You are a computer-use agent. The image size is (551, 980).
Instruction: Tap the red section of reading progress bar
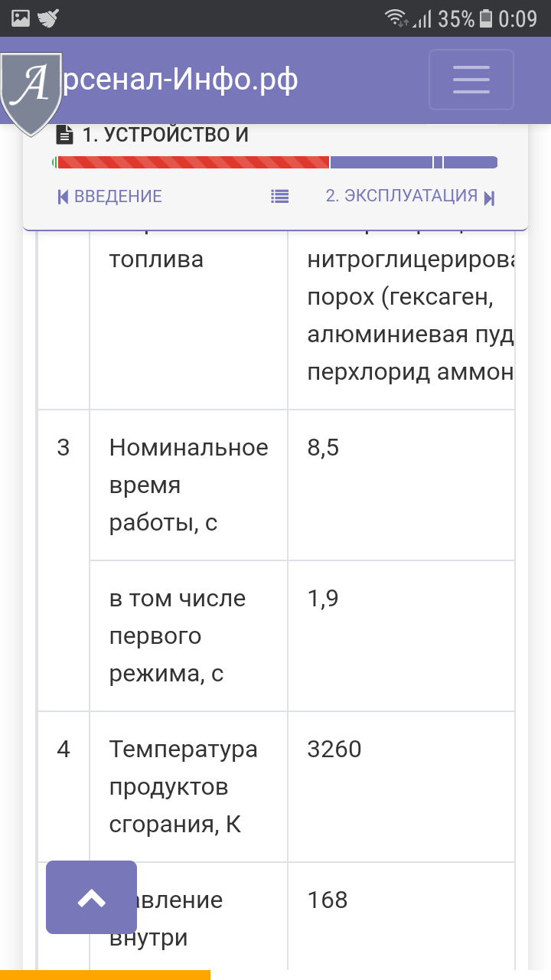[193, 162]
